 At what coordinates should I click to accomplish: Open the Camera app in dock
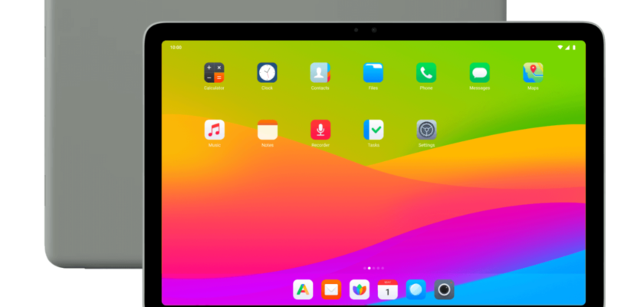pyautogui.click(x=444, y=290)
